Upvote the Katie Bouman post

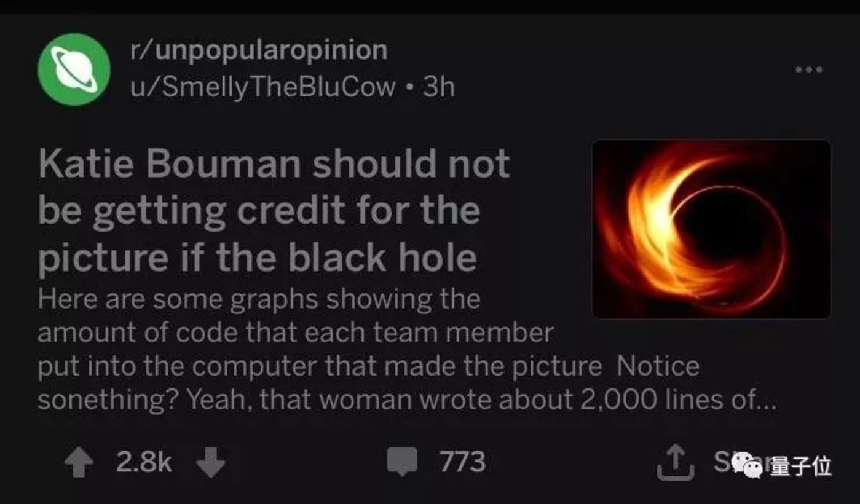coord(77,462)
